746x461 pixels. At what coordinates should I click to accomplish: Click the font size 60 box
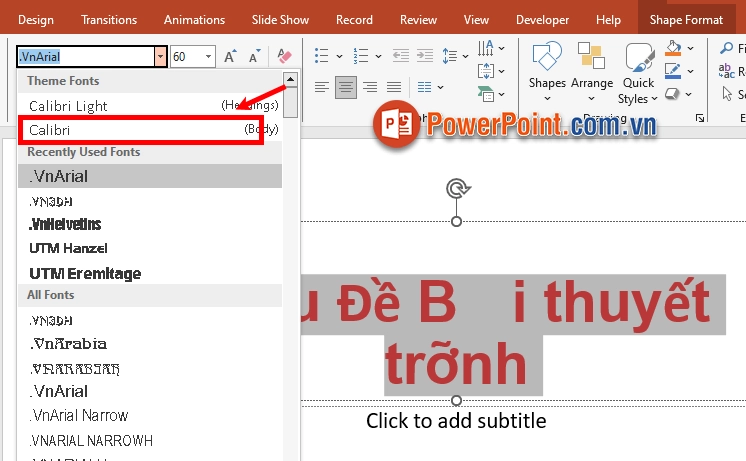[x=186, y=57]
